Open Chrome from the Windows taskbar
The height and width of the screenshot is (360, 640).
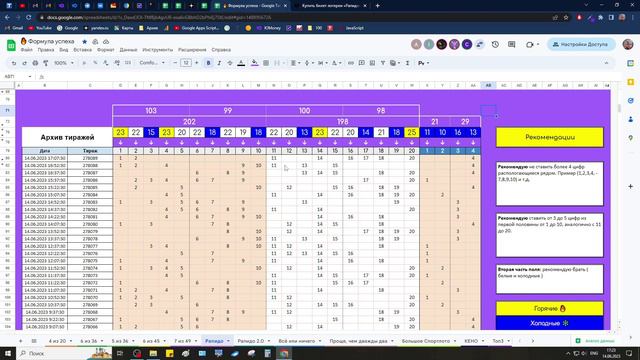click(284, 353)
